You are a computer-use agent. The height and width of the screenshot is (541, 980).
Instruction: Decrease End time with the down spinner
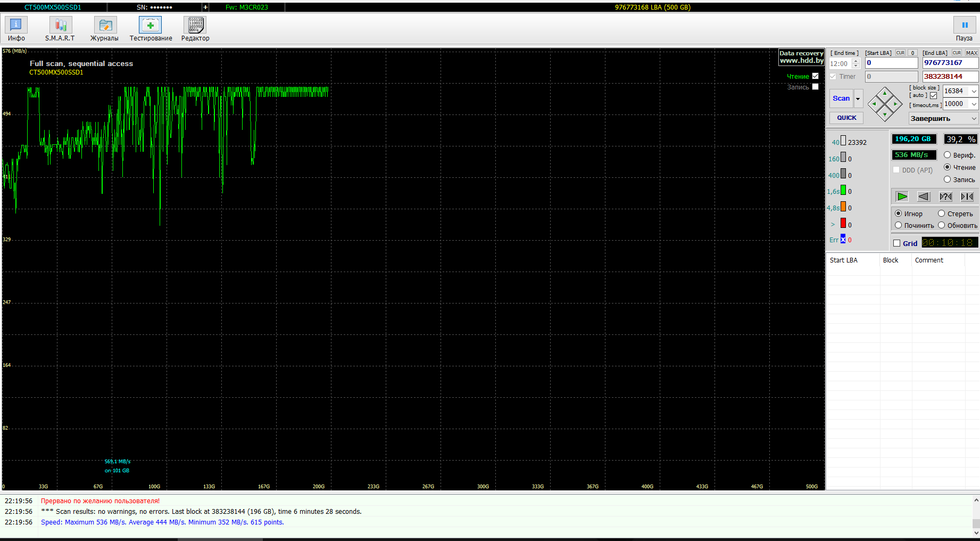click(x=856, y=66)
